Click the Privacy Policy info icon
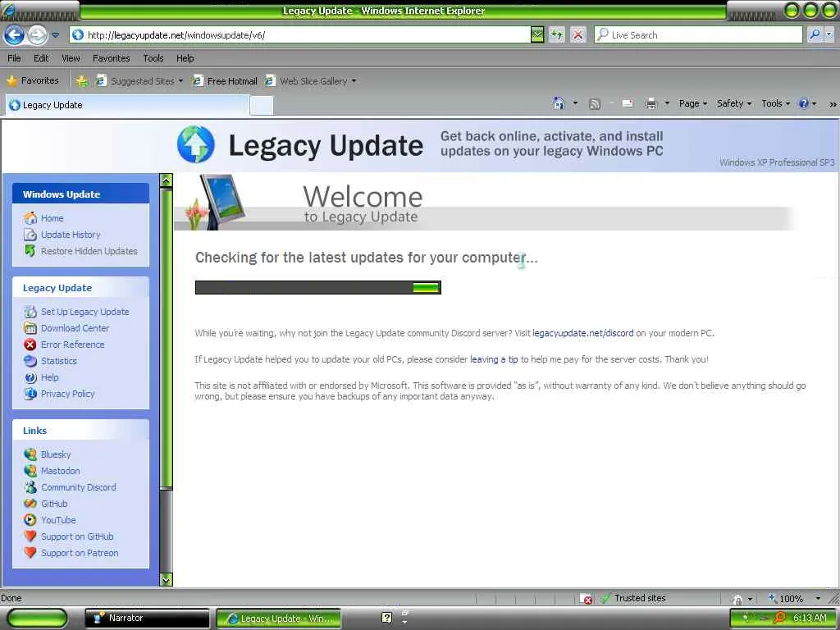This screenshot has width=840, height=630. [30, 394]
